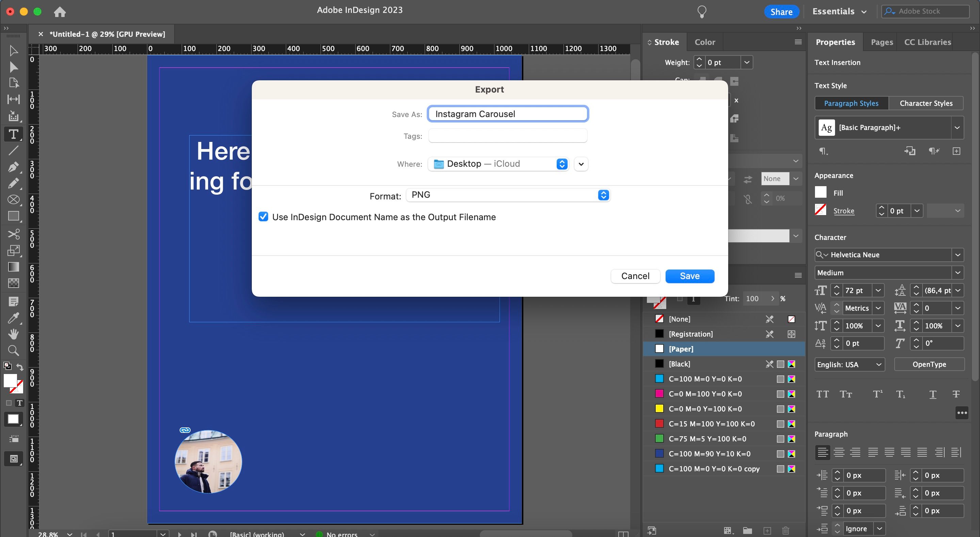Screen dimensions: 980x537
Task: Select the Hand tool
Action: (14, 334)
